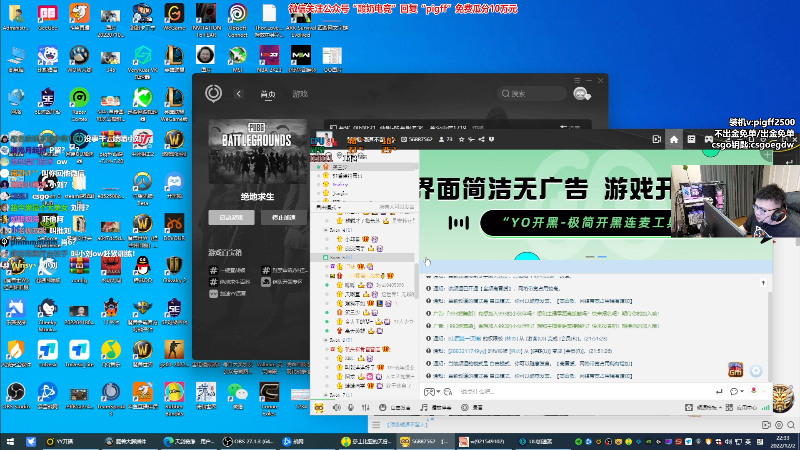The width and height of the screenshot is (800, 450).
Task: Open the audio equalizer settings icon
Action: pos(365,408)
